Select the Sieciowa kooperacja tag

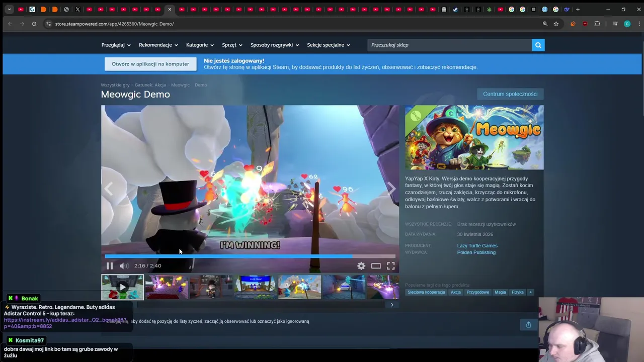click(426, 292)
